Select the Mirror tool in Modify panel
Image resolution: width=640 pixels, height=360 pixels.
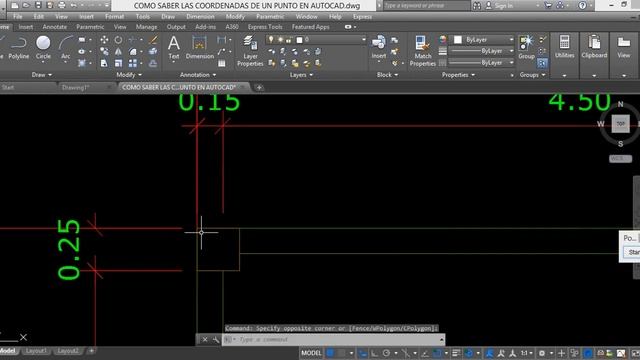coord(118,51)
